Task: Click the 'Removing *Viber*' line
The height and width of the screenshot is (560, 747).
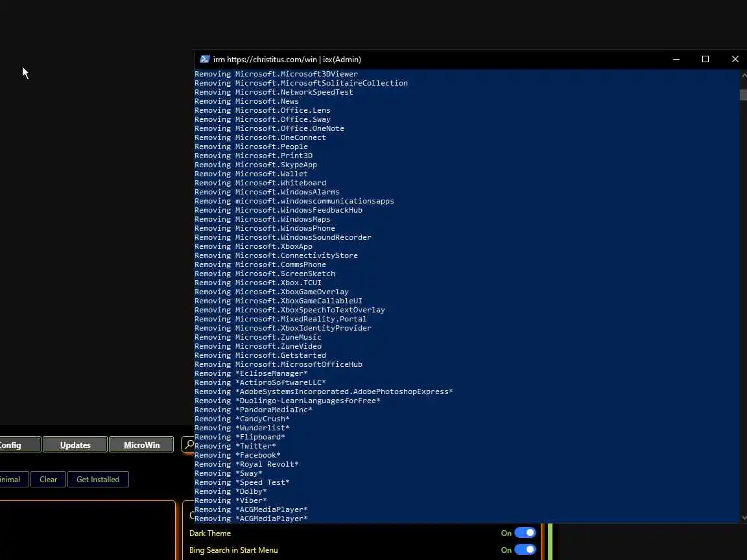Action: point(231,500)
